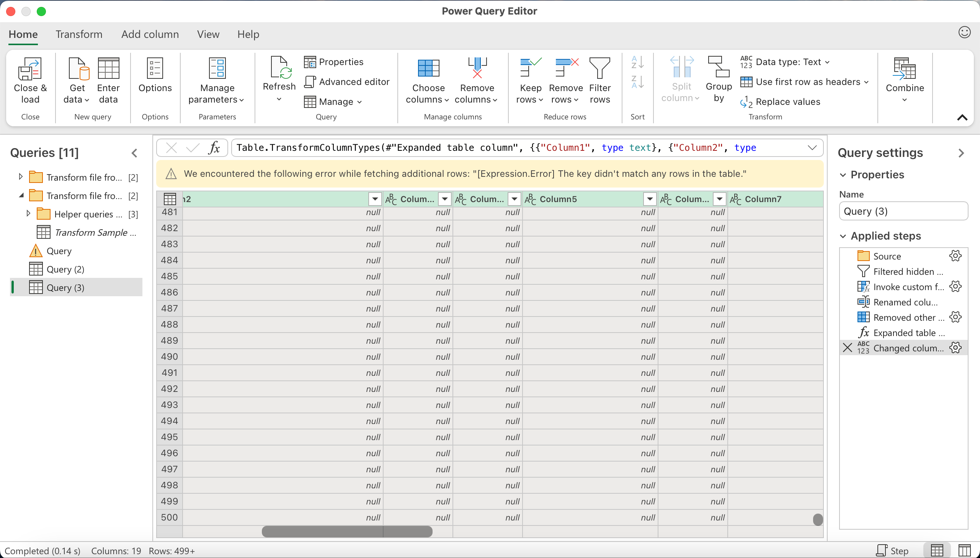Open Use first row as headers dropdown

click(804, 82)
